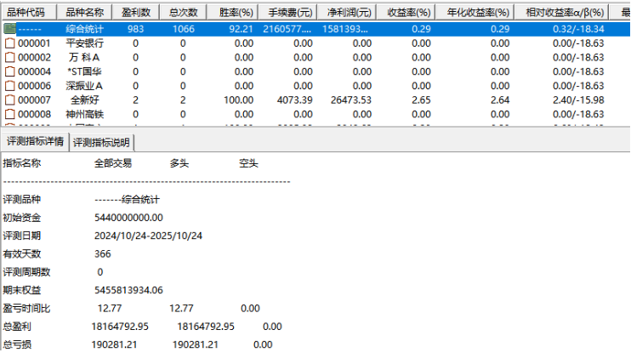Click the 有效天数 value 366

(103, 254)
